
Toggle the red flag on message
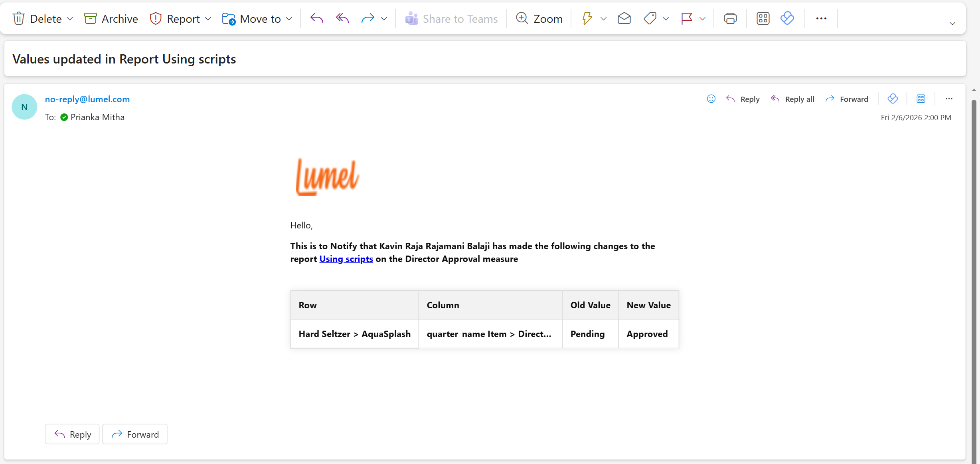686,19
